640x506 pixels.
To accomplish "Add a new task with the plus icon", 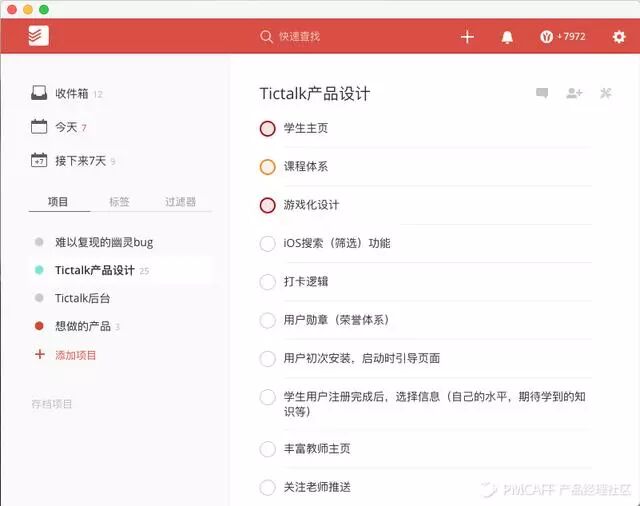I will pyautogui.click(x=467, y=37).
